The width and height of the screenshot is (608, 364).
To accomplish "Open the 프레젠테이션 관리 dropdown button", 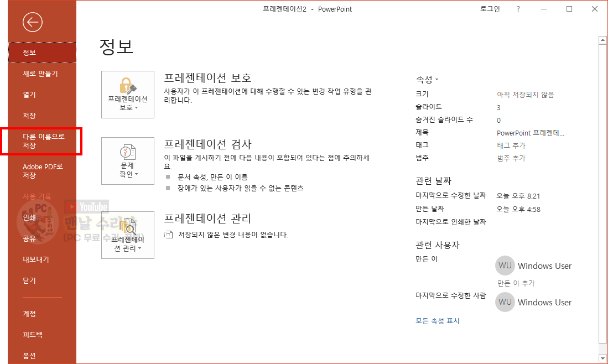I will pyautogui.click(x=128, y=235).
